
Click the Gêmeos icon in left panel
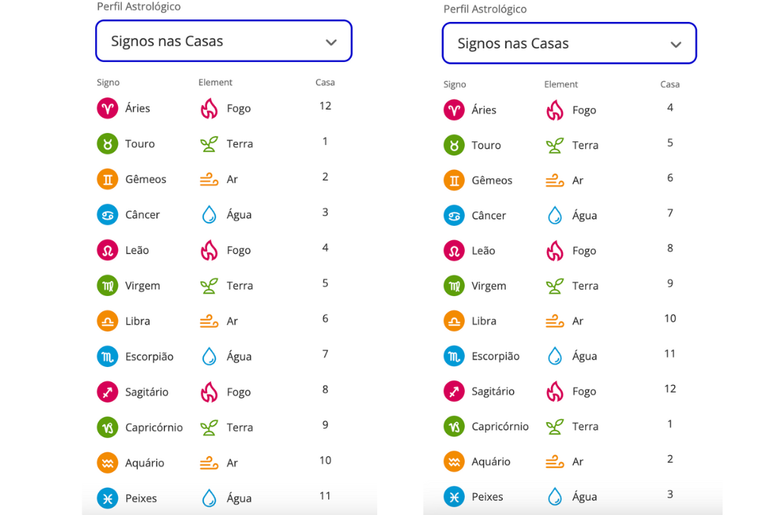tap(107, 179)
